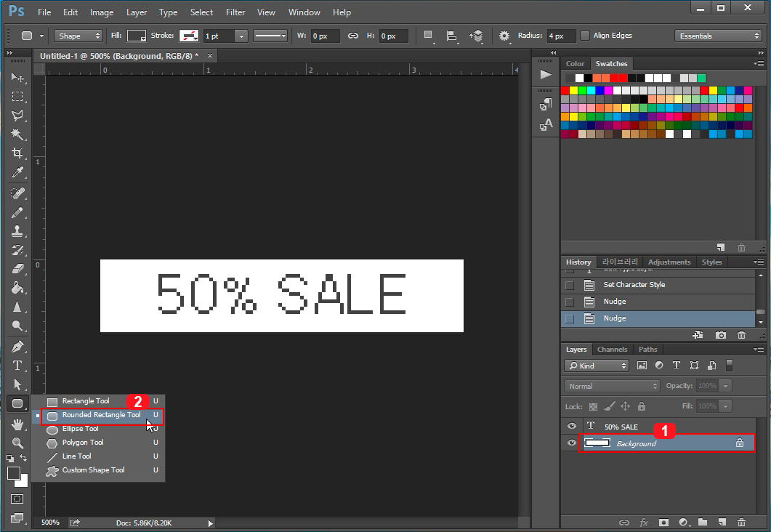Delete current state trash in History panel
The width and height of the screenshot is (771, 532).
pos(741,335)
